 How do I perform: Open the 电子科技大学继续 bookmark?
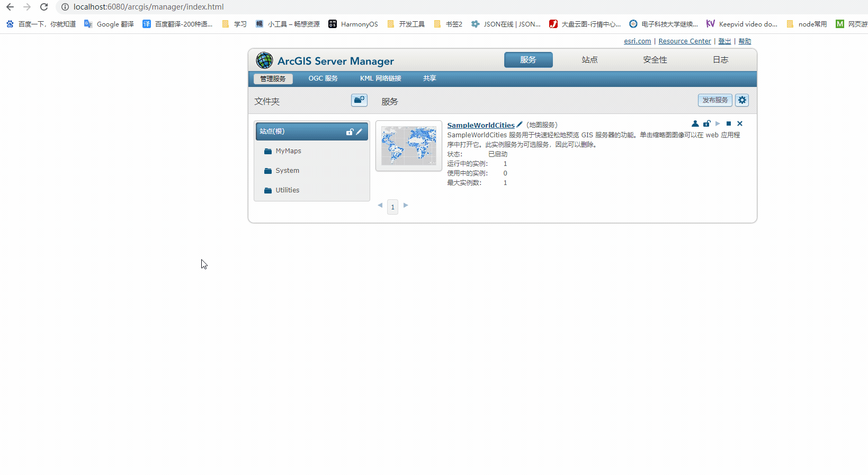click(664, 24)
